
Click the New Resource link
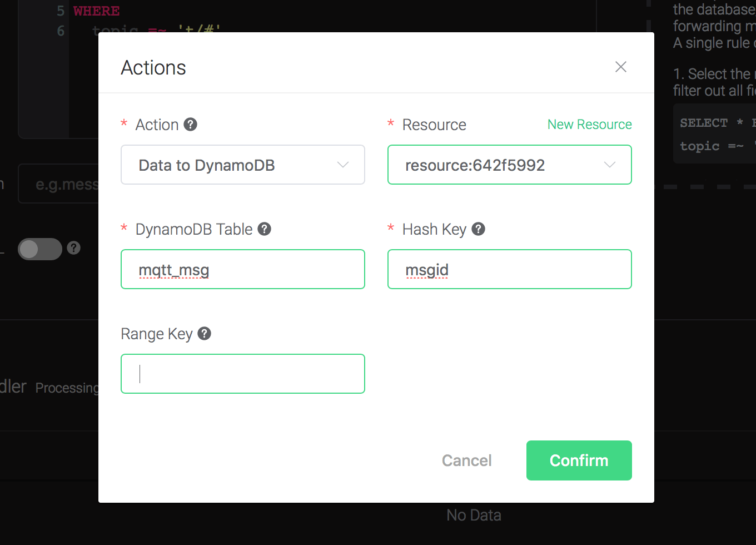(589, 125)
